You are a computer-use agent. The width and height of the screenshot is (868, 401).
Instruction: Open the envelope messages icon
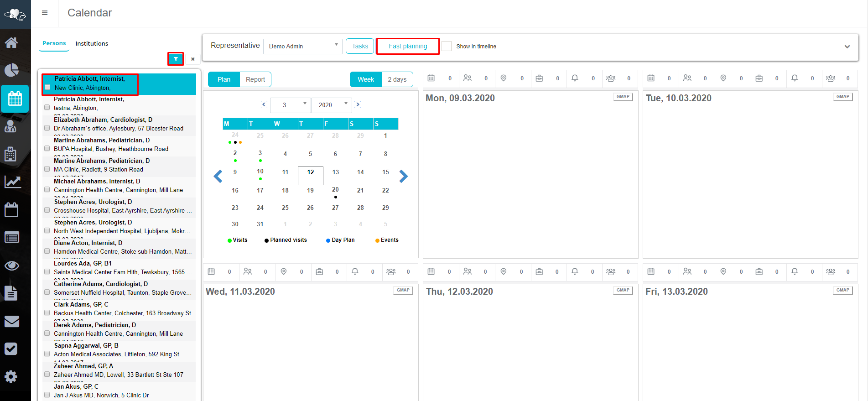coord(11,322)
